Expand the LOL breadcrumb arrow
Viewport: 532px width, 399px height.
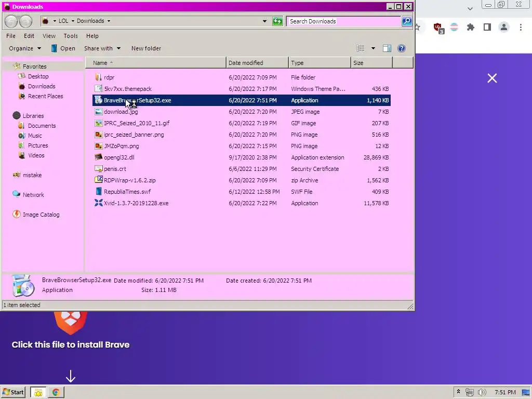[x=73, y=21]
